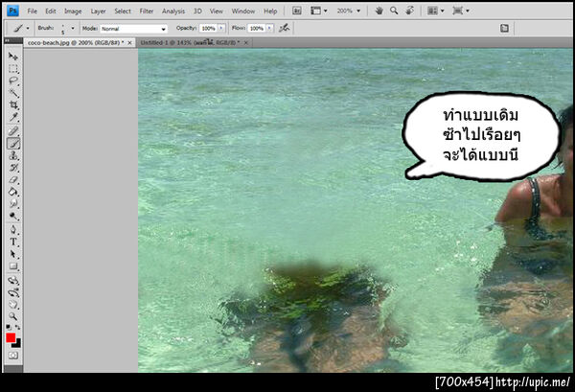Image resolution: width=575 pixels, height=392 pixels.
Task: Select the Path Selection tool
Action: pos(13,254)
